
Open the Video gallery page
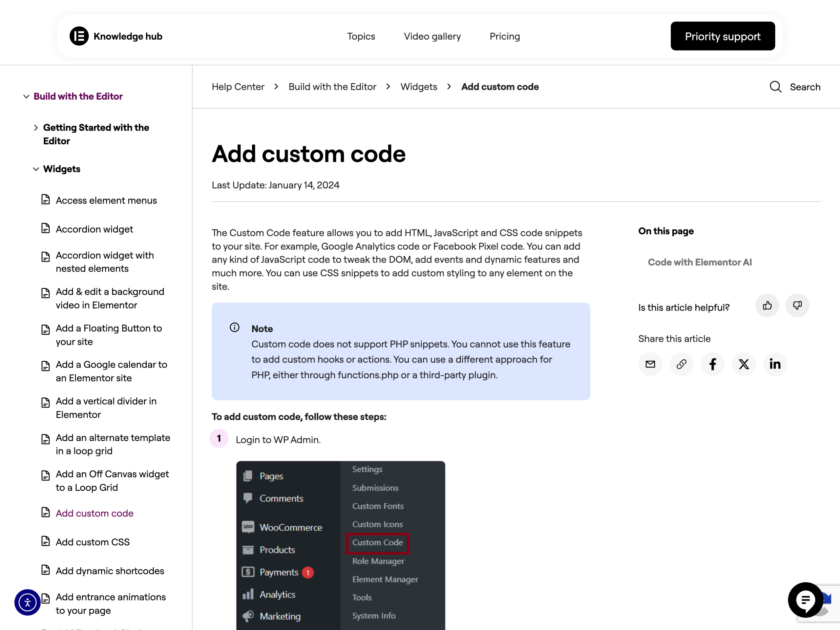coord(432,36)
